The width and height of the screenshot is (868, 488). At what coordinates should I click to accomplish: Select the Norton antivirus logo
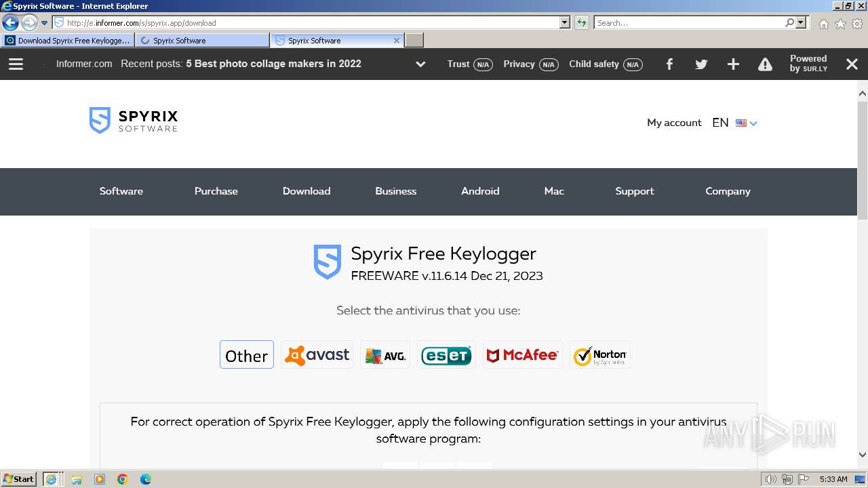(x=600, y=354)
